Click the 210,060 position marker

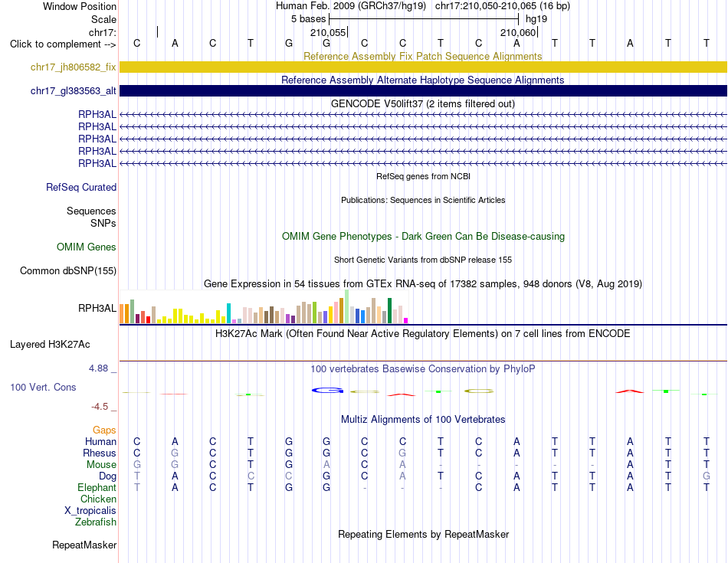(x=518, y=32)
